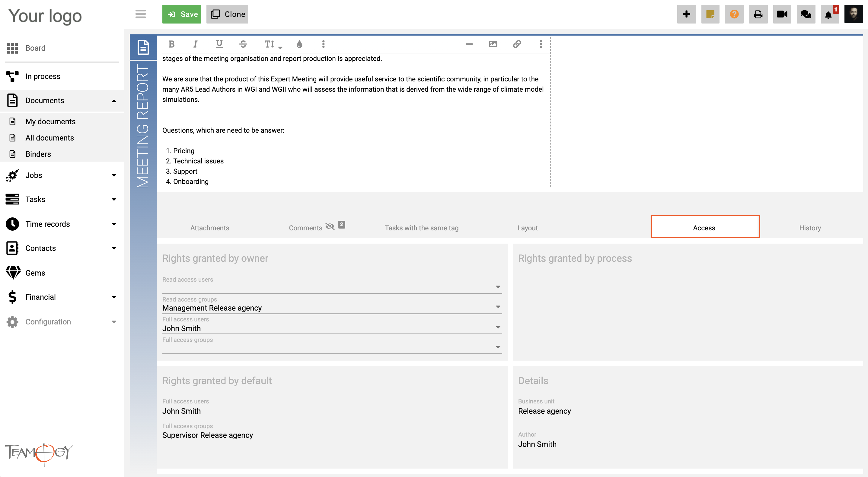Click the text size/heading icon
868x477 pixels.
pos(272,44)
